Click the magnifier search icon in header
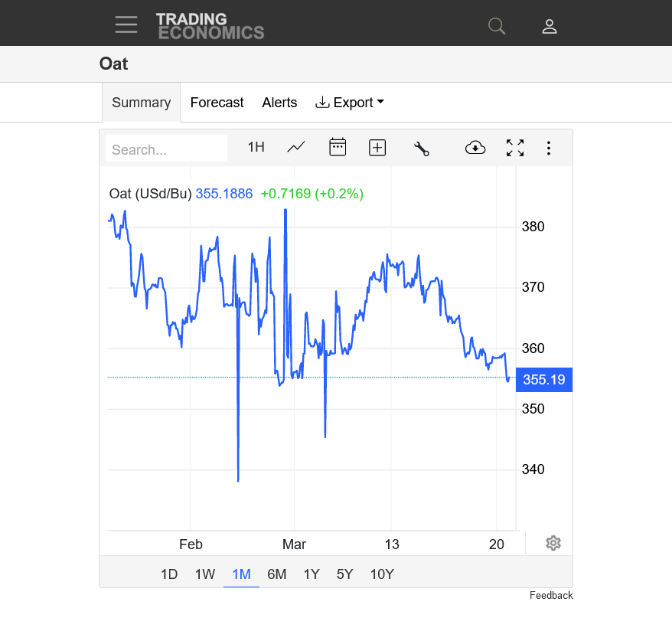Screen dimensions: 672x618 (x=497, y=26)
